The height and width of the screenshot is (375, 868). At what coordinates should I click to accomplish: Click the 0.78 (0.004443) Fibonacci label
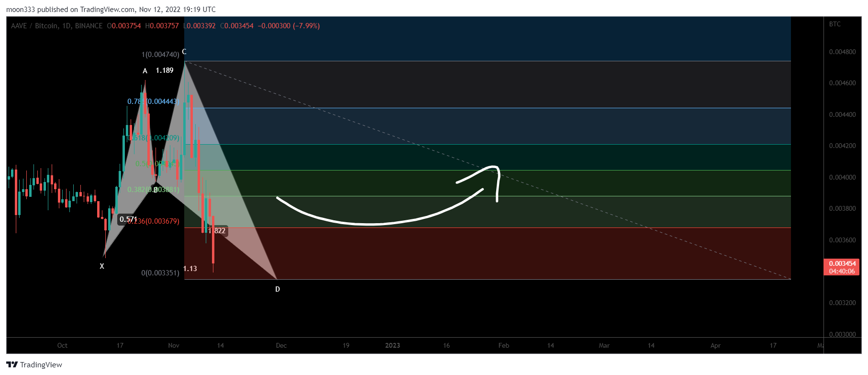click(x=153, y=102)
